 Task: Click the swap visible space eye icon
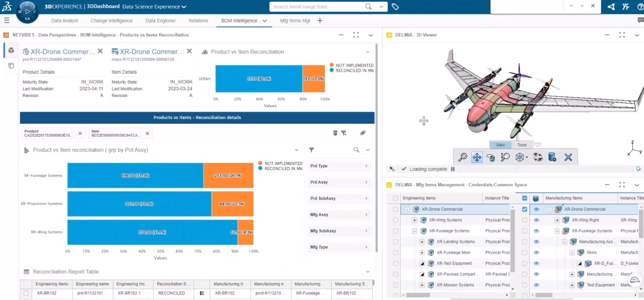pos(538,157)
